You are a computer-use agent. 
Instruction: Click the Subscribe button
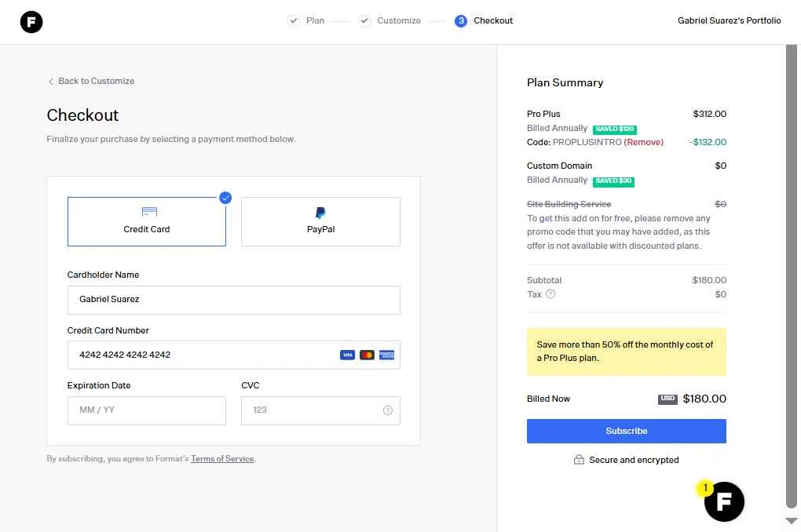pos(627,431)
